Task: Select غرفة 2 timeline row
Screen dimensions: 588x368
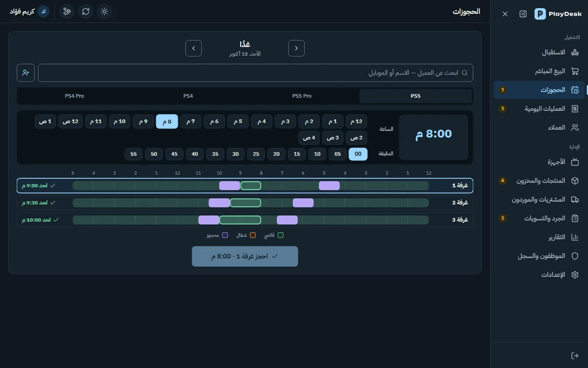Action: pos(245,203)
